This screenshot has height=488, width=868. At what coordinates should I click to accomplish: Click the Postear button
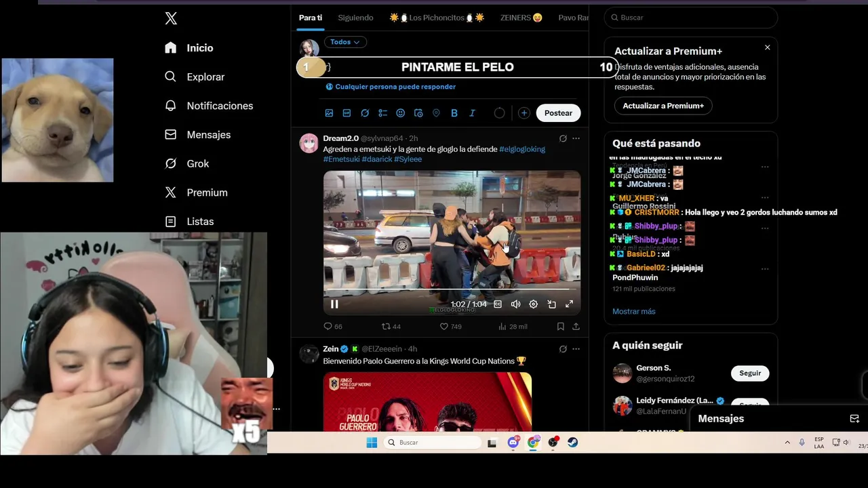(x=558, y=113)
